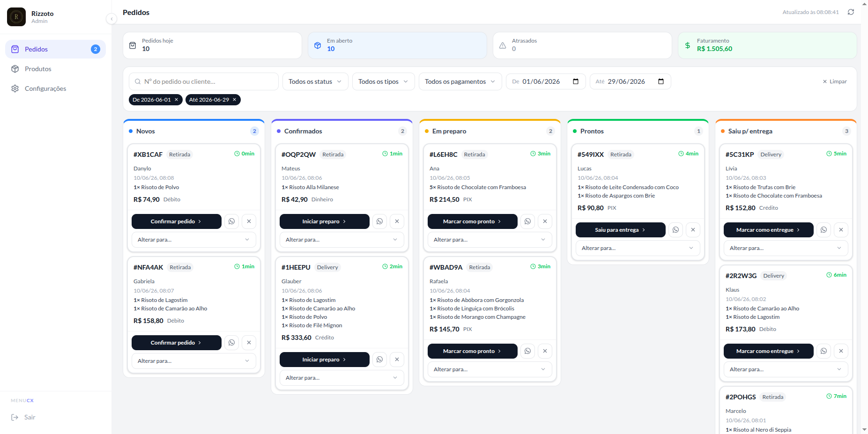Viewport: 868px width, 434px height.
Task: Expand Alterar para dropdown on order #5C31KP
Action: coord(786,248)
